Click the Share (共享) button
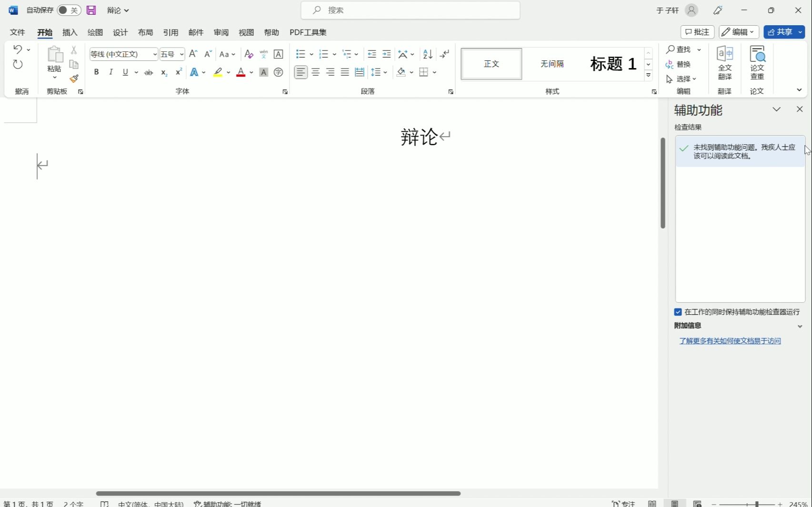The height and width of the screenshot is (507, 812). pyautogui.click(x=780, y=32)
